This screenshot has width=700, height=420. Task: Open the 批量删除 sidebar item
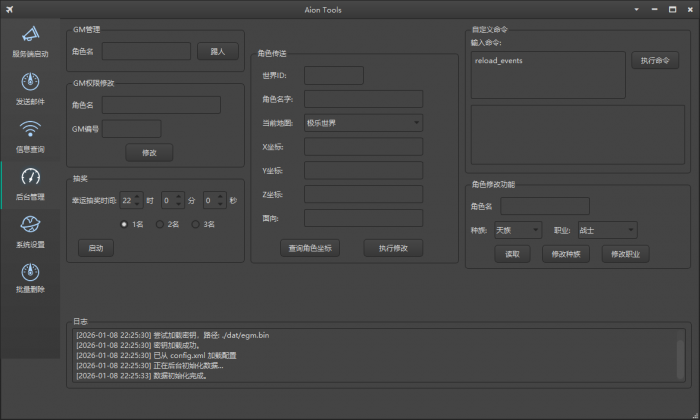pos(30,279)
